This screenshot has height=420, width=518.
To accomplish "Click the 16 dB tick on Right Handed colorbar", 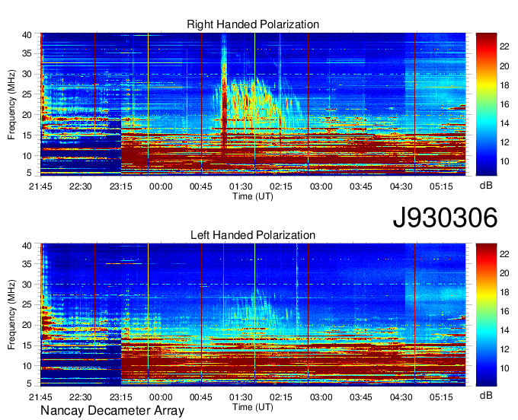I will point(504,104).
